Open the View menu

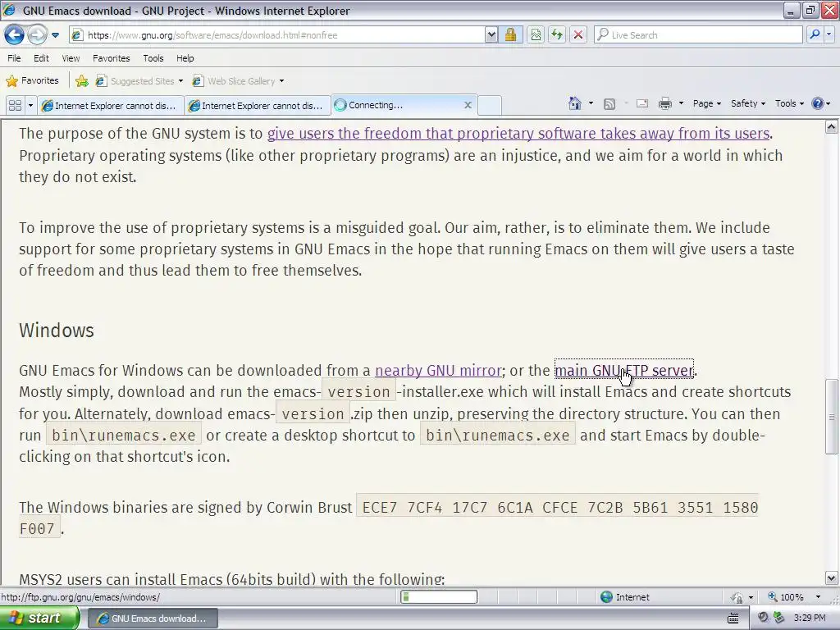click(71, 58)
